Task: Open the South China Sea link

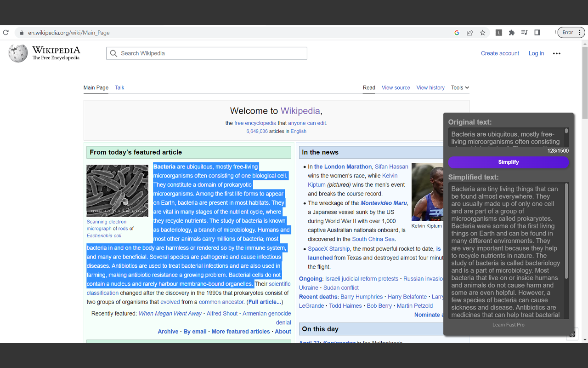Action: click(x=373, y=239)
